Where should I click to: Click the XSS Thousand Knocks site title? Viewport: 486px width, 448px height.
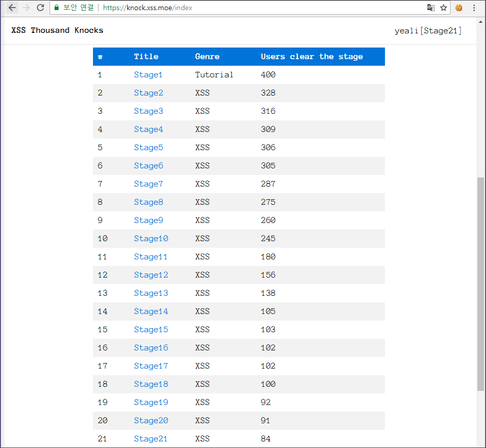(x=57, y=30)
